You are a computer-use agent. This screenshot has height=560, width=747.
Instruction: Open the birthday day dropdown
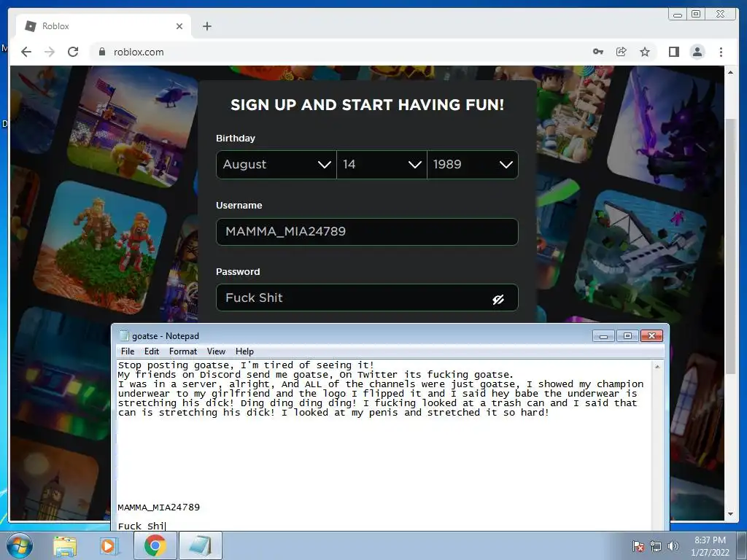coord(382,165)
